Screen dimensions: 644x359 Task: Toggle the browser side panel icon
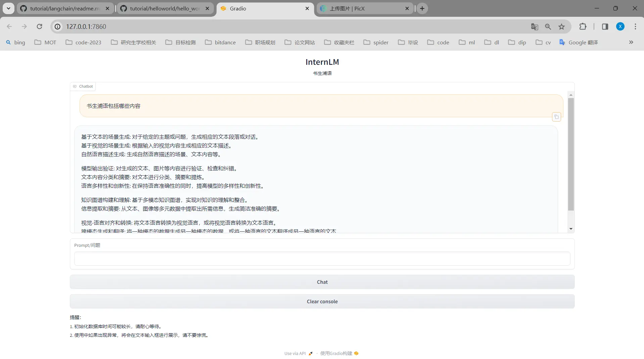click(605, 27)
